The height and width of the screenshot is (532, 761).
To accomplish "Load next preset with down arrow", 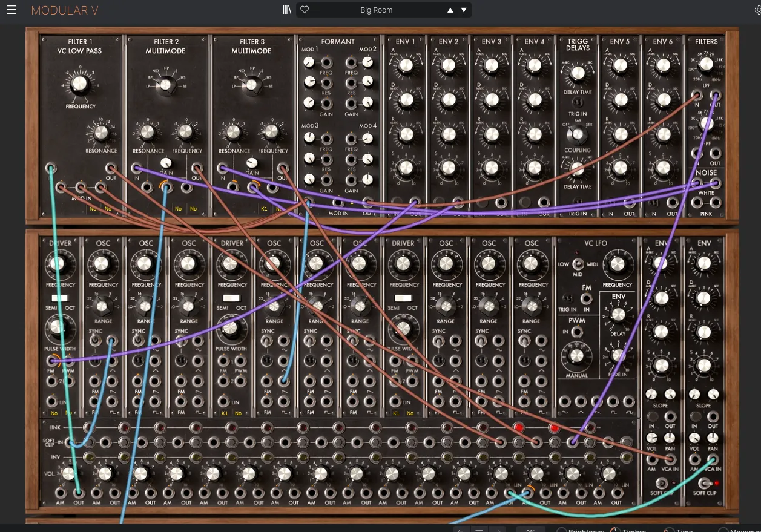I will tap(464, 10).
